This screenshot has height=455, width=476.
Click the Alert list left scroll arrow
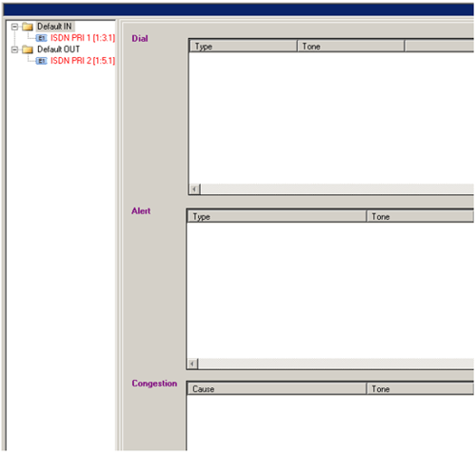(x=192, y=364)
